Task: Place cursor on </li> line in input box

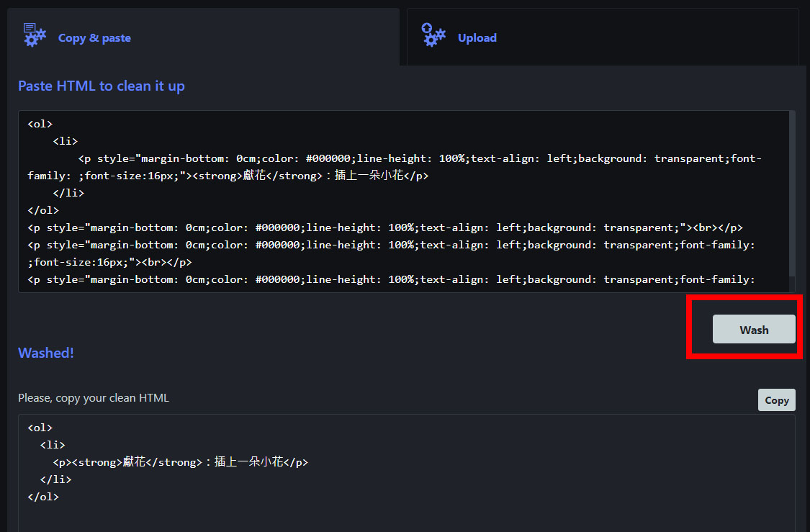Action: tap(68, 193)
